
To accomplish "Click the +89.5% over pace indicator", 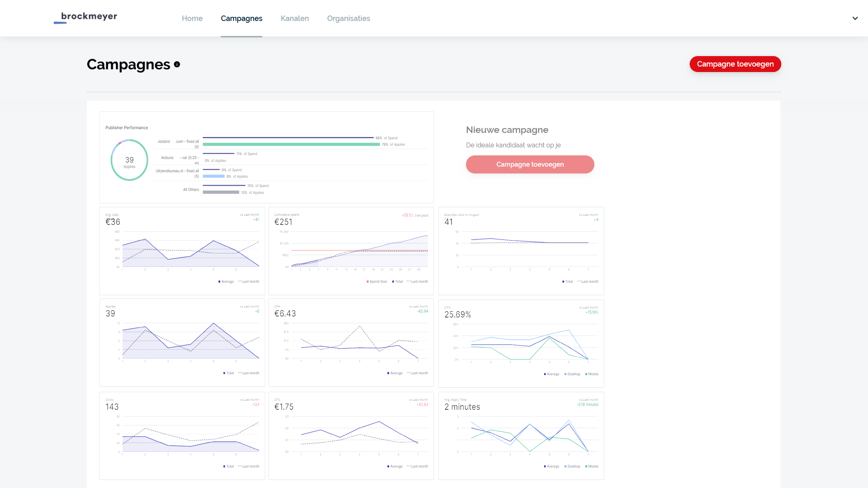I will click(x=415, y=215).
